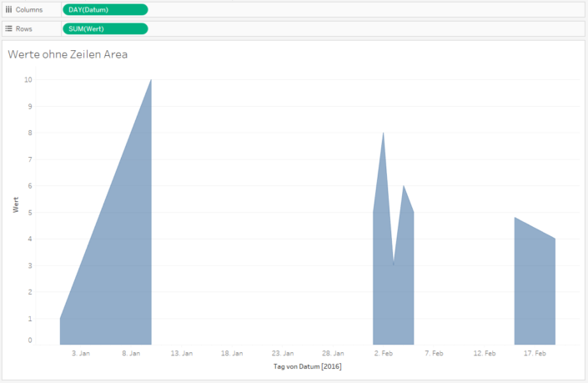
Task: Click the '18. Jan' axis tick label
Action: tap(232, 353)
